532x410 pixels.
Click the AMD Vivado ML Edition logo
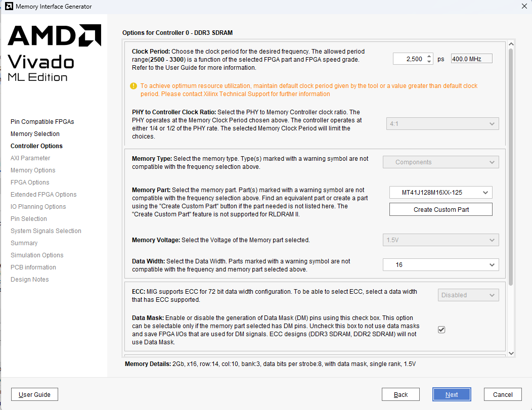pos(54,53)
